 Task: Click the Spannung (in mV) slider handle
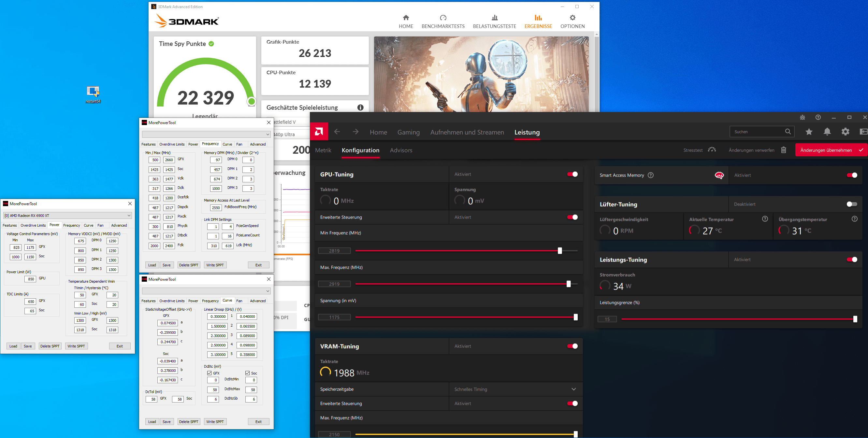575,317
